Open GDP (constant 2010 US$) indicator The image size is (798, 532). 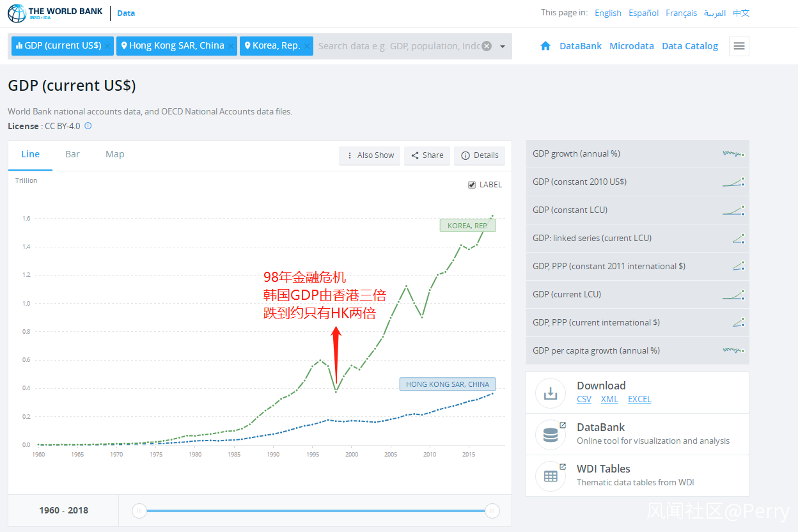[579, 182]
